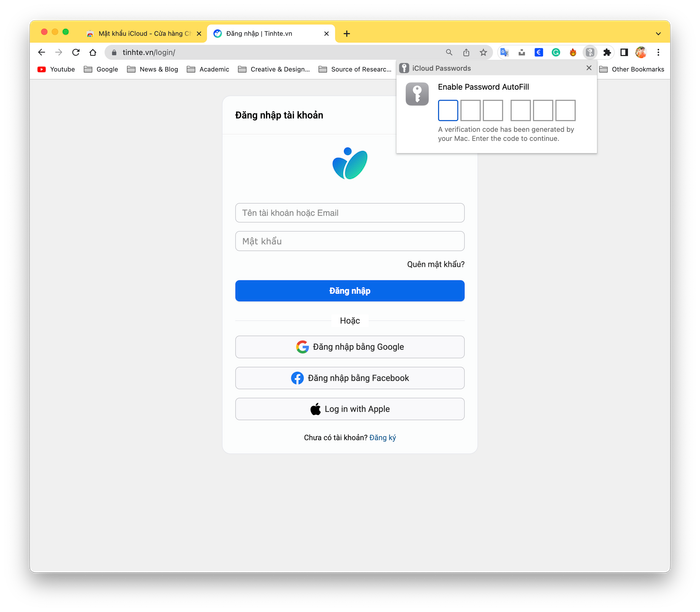Open a new tab with plus button
The height and width of the screenshot is (612, 700).
coord(346,33)
